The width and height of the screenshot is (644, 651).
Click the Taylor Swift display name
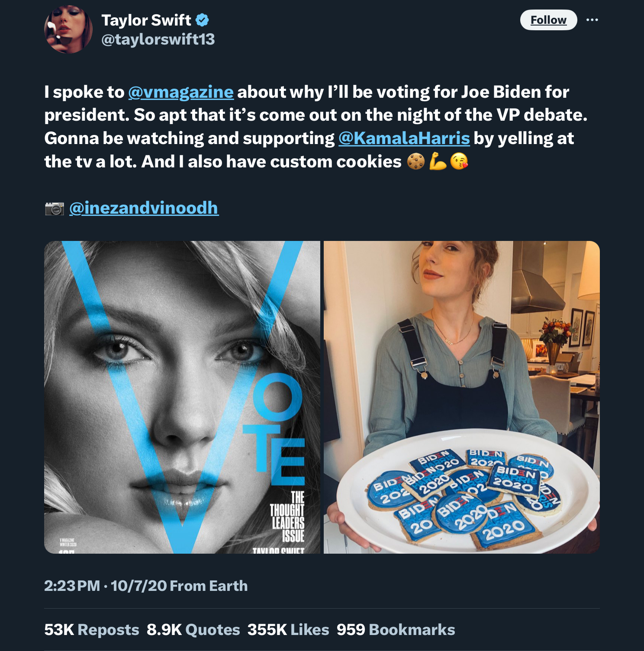(x=146, y=20)
